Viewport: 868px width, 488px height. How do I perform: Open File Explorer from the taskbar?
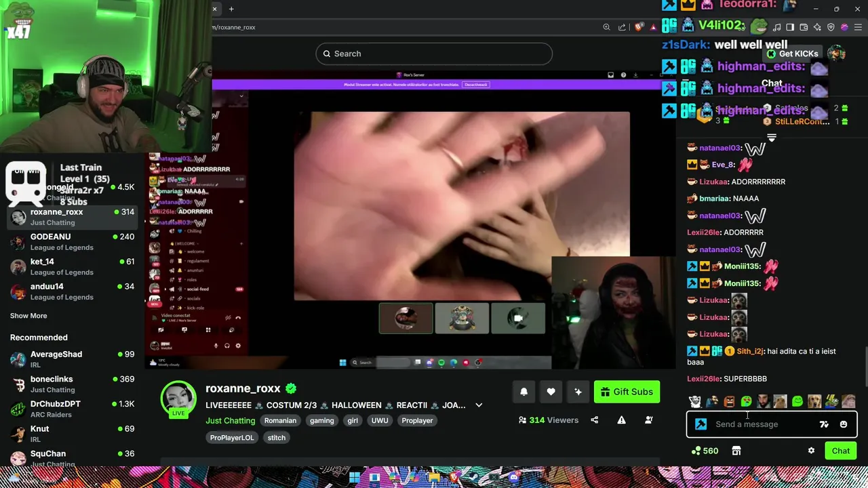(435, 478)
